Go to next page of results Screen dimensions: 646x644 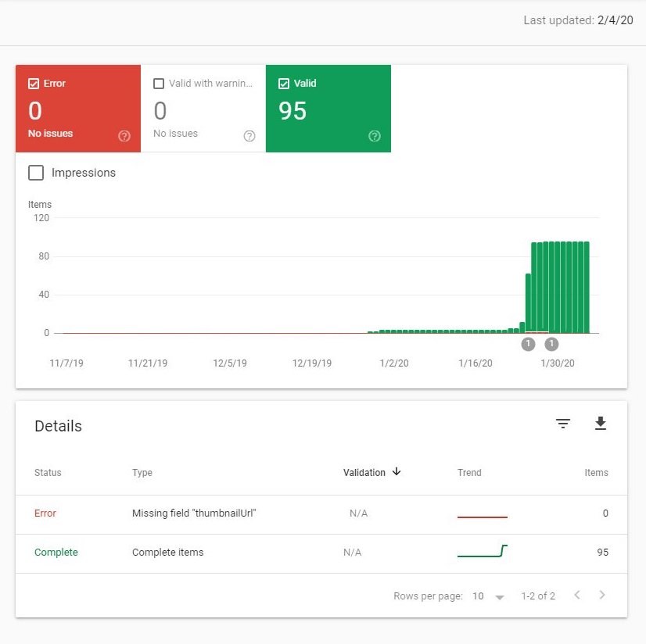click(602, 596)
